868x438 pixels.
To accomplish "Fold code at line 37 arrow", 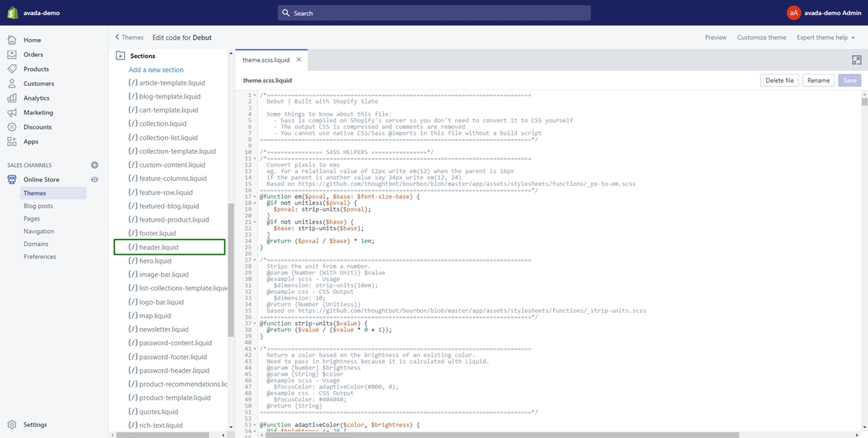I will (x=255, y=323).
